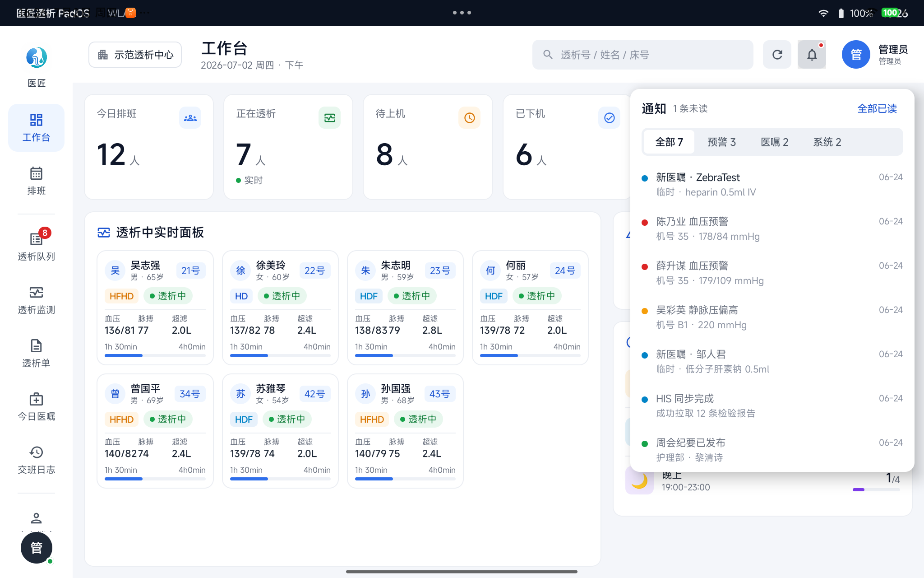
Task: Open the 陈乃业 血压预警 notification
Action: 772,229
